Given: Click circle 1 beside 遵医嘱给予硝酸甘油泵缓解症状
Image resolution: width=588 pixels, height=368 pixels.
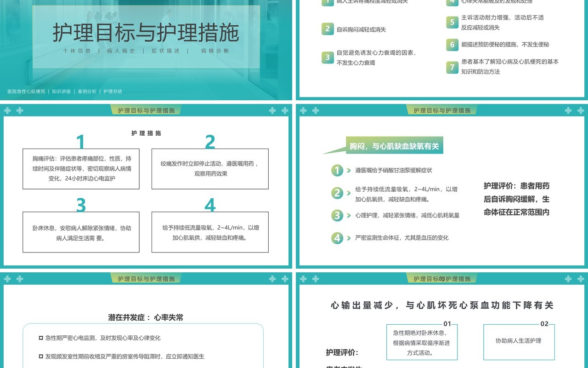Looking at the screenshot, I should (338, 171).
